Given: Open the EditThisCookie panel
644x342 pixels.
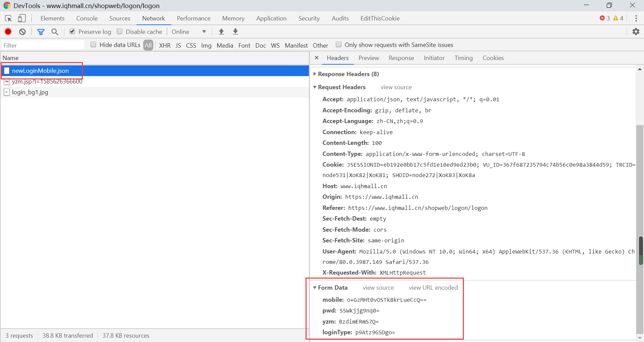Looking at the screenshot, I should [x=380, y=18].
